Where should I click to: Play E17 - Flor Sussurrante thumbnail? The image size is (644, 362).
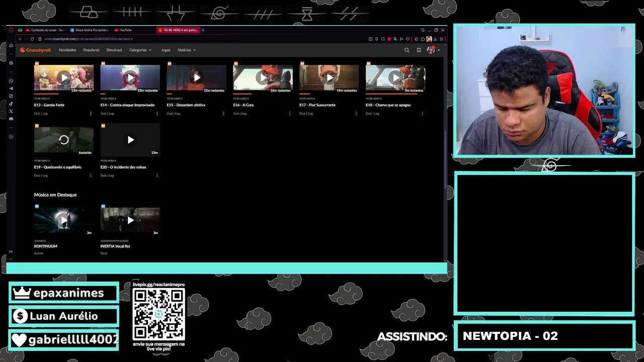(x=329, y=77)
